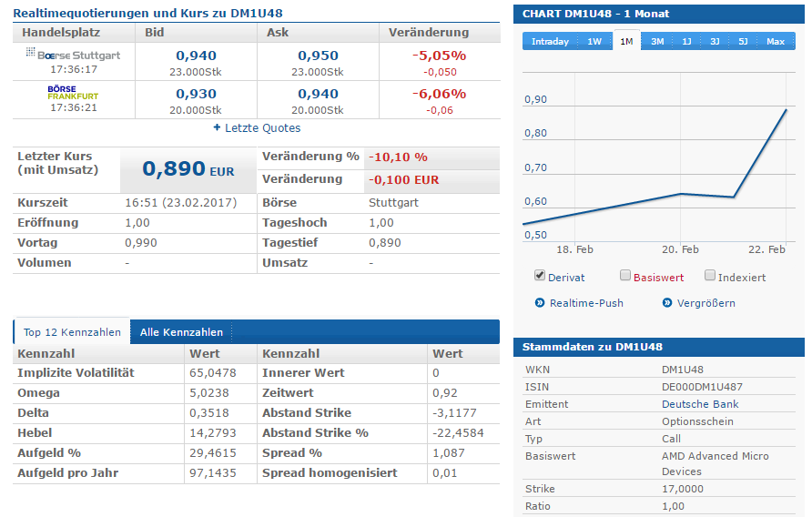Image resolution: width=812 pixels, height=517 pixels.
Task: Click the -6,06% change value
Action: pyautogui.click(x=439, y=94)
